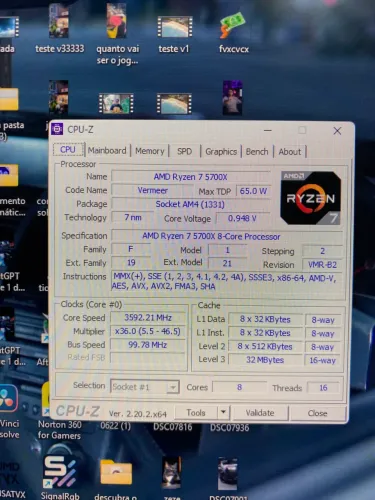Click the '99.78 MHz' bus speed value

[x=148, y=345]
